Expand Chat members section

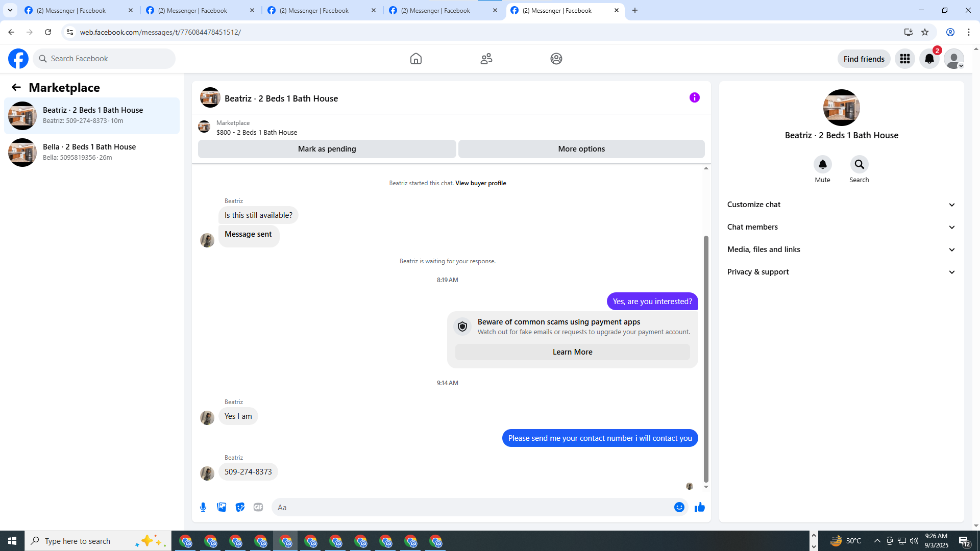[x=842, y=227]
